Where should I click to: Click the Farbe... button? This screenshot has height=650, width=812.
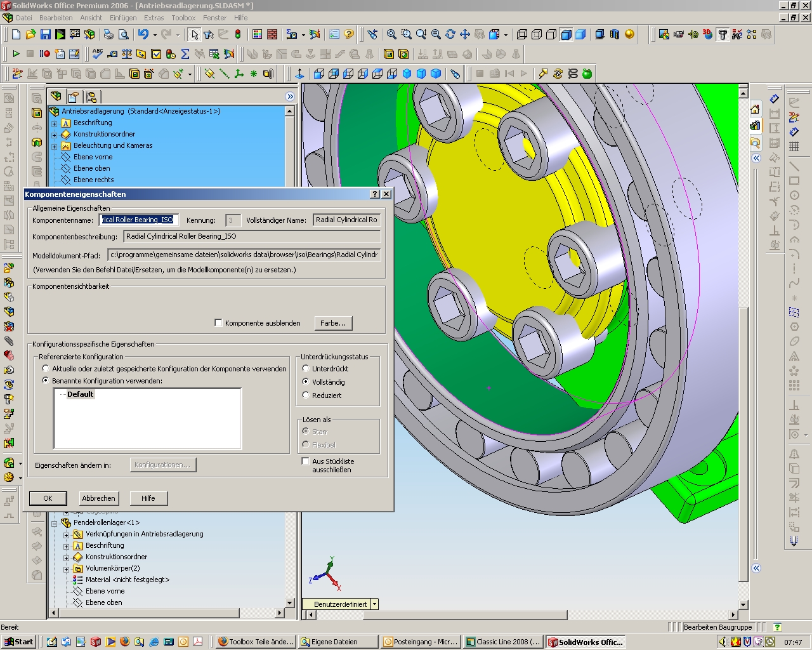(333, 323)
